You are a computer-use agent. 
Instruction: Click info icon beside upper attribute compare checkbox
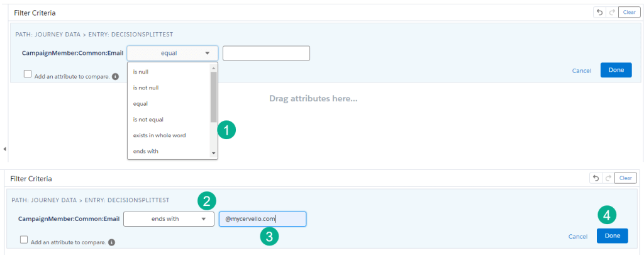[115, 76]
